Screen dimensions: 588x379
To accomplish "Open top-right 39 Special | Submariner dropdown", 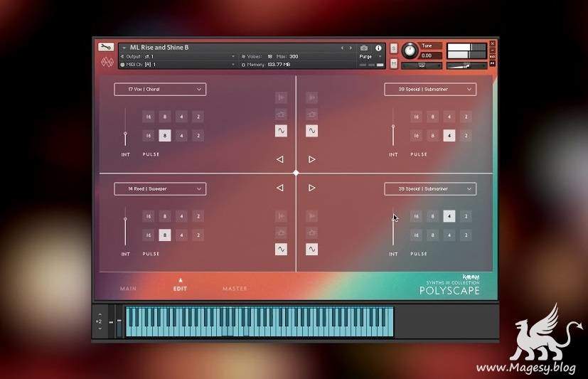I will pyautogui.click(x=430, y=89).
